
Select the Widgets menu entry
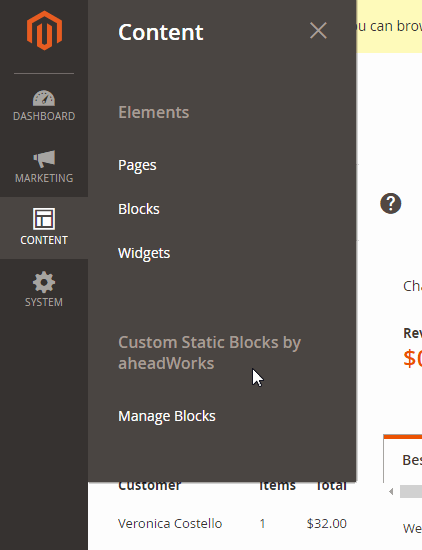[144, 253]
